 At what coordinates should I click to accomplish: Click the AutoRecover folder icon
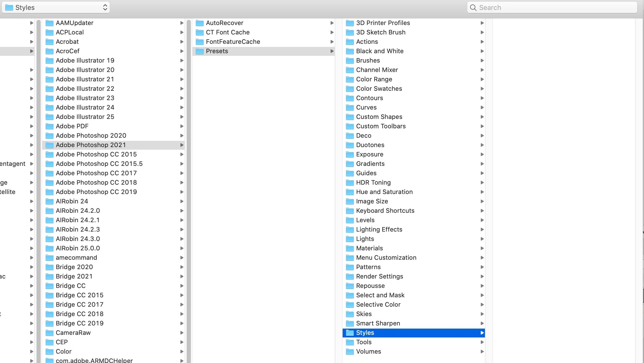pyautogui.click(x=200, y=23)
